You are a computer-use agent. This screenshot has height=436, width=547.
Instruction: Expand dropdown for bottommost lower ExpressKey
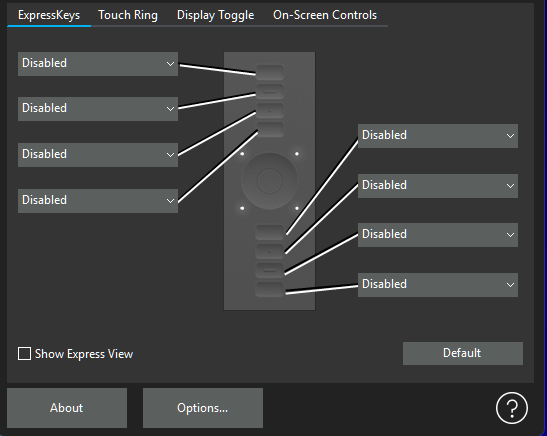pos(438,285)
